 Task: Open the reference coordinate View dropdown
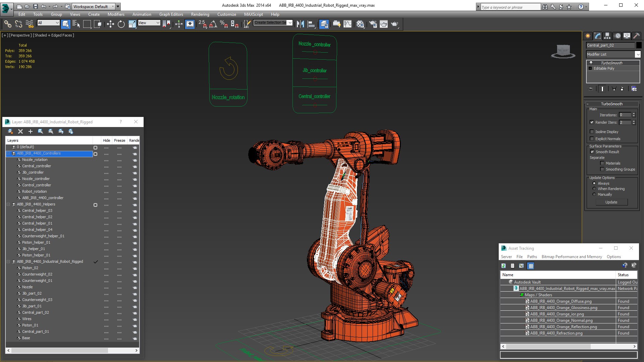[149, 23]
